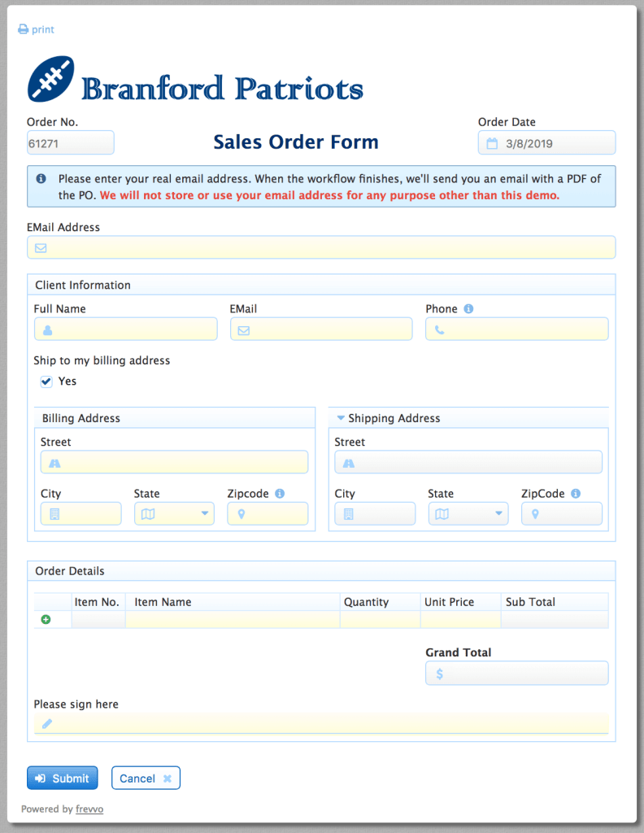Focus the Shipping Address Street input
Screen dimensions: 644x833
point(468,462)
